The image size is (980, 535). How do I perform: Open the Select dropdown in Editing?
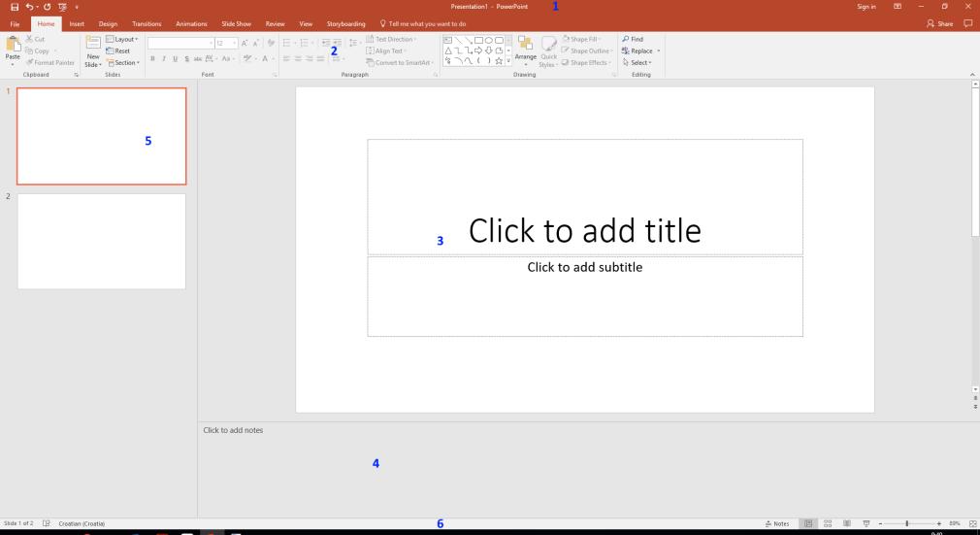pos(637,62)
